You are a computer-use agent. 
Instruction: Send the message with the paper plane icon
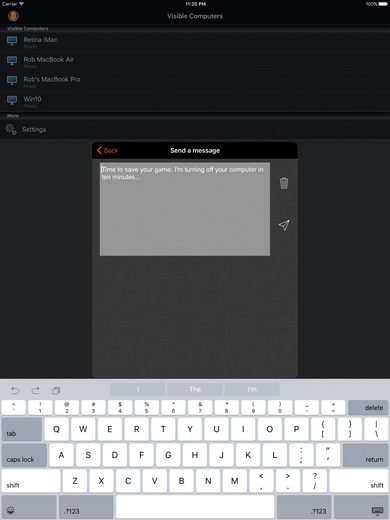[x=284, y=225]
